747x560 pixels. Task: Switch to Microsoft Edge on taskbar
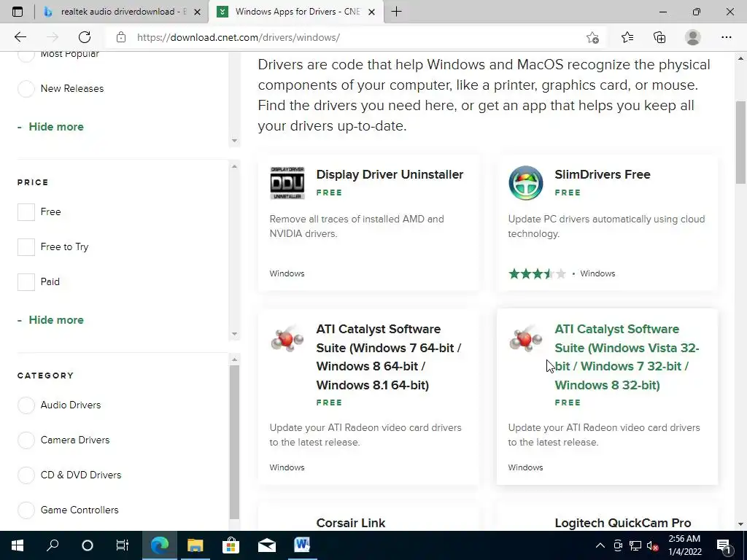coord(160,545)
